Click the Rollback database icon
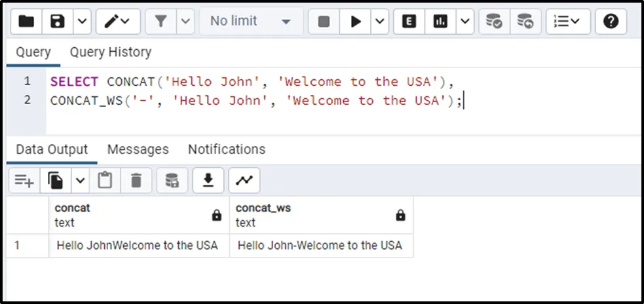The width and height of the screenshot is (644, 304). coord(525,22)
